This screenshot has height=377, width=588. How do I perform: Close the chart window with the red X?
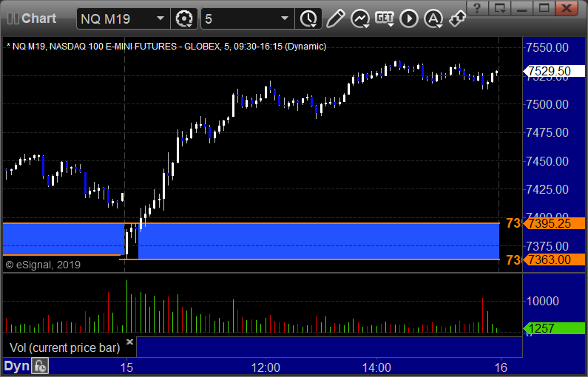pos(567,8)
